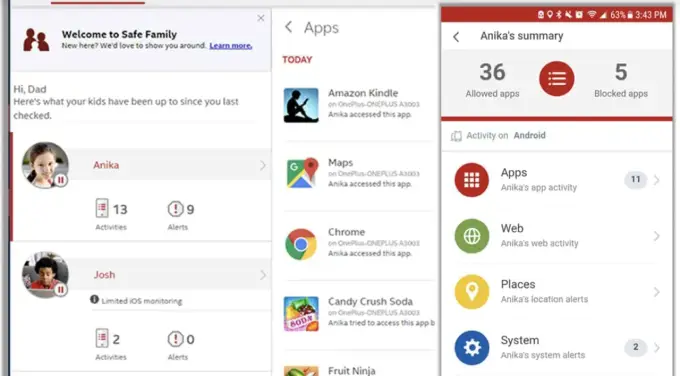Toggle pause badge on Josh's photo
The image size is (680, 376).
61,289
